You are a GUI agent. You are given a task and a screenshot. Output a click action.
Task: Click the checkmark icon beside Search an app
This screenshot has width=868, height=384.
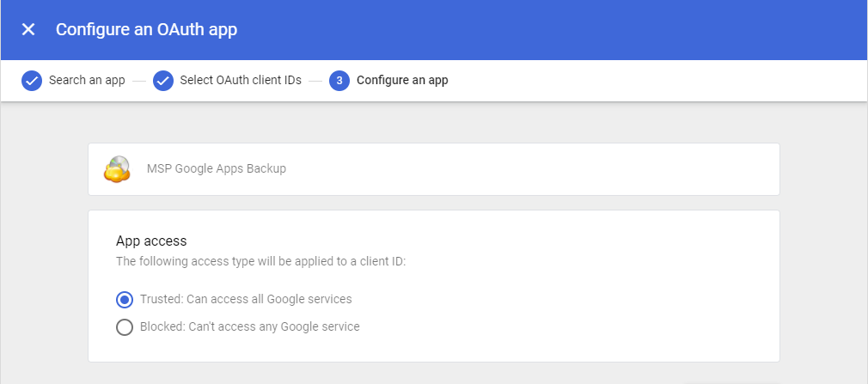tap(32, 81)
